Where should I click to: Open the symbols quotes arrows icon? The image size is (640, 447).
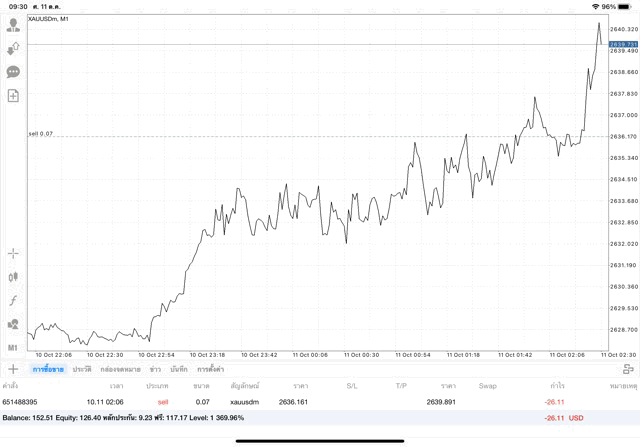[13, 48]
